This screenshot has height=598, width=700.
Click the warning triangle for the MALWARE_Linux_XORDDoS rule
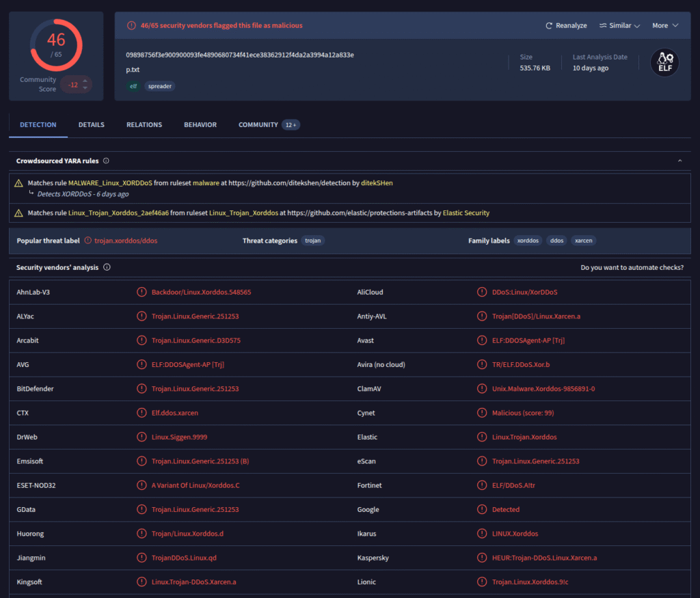[19, 183]
